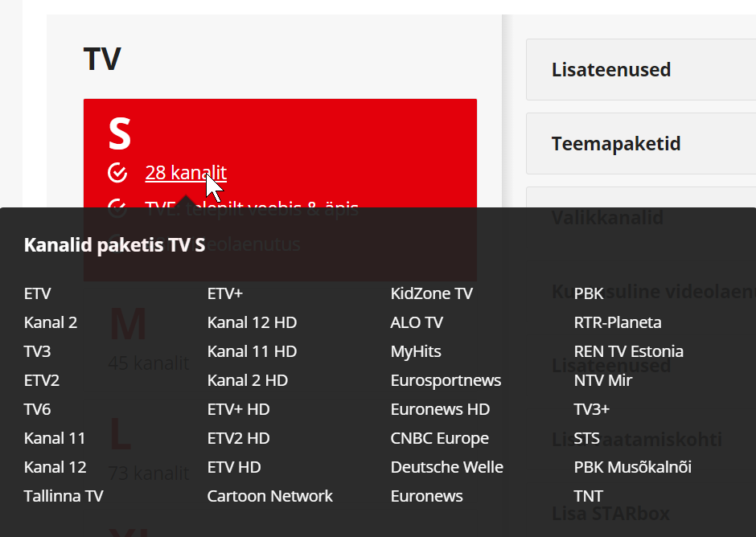Click the "TV3+" channel entry
The height and width of the screenshot is (537, 756).
(592, 409)
